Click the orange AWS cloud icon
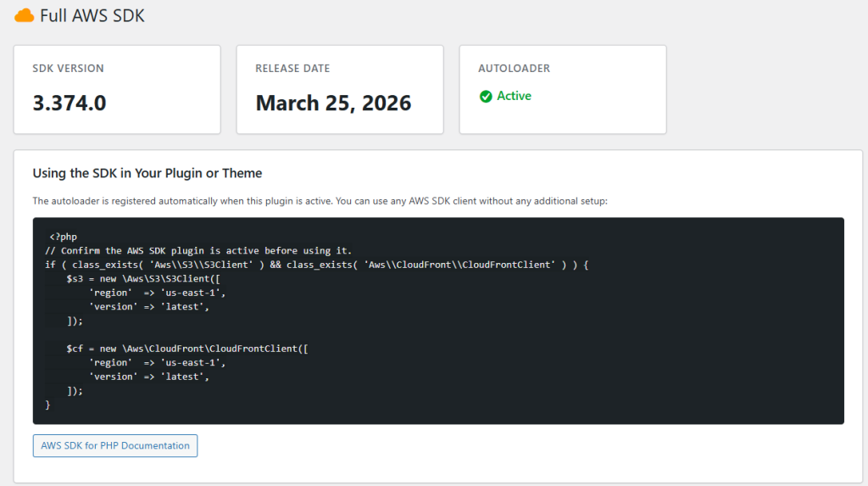The height and width of the screenshot is (486, 868). 25,15
